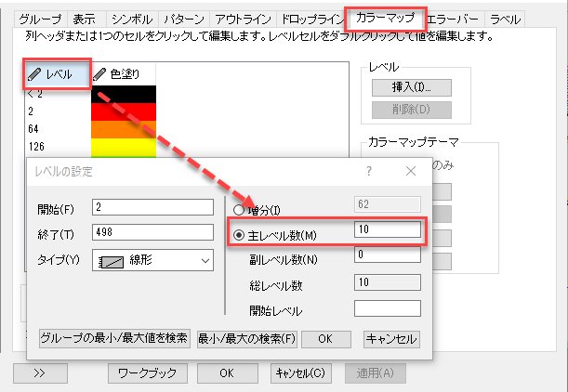Click the 終了(T) input field
Image resolution: width=568 pixels, height=392 pixels.
point(152,232)
